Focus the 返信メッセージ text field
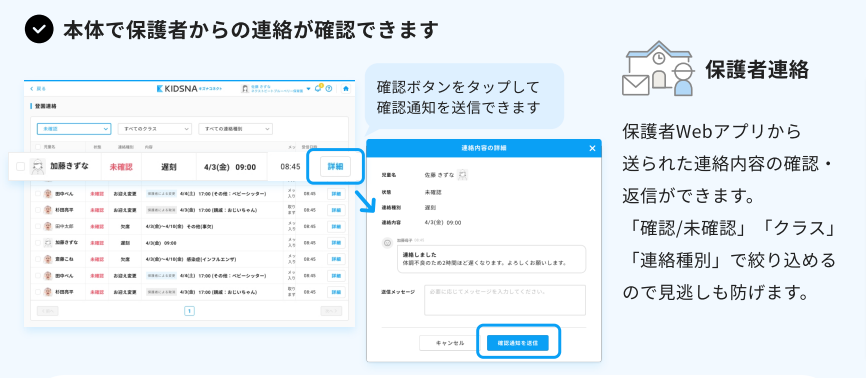Viewport: 866px width, 378px height. [x=505, y=300]
